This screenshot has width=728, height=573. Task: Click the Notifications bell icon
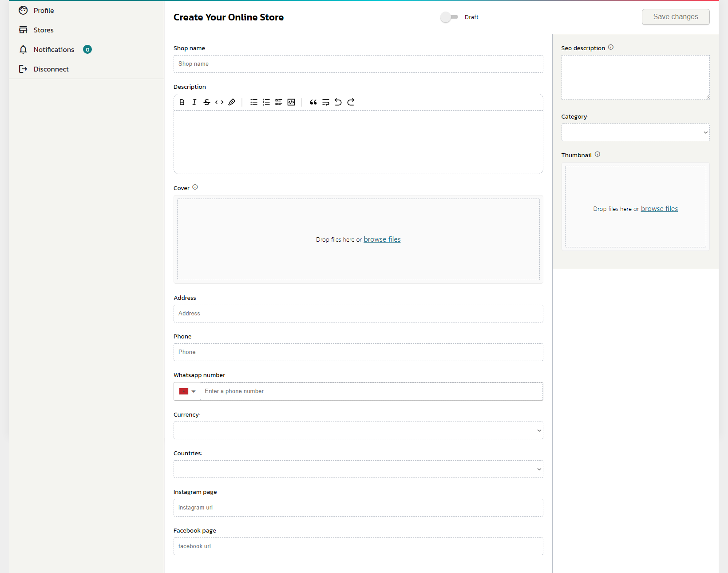coord(23,49)
